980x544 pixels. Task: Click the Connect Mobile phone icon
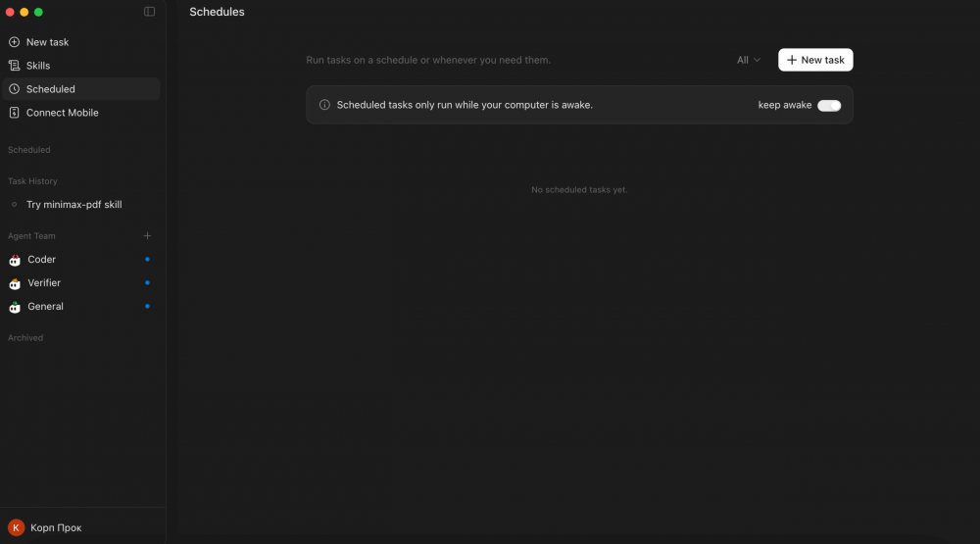coord(14,113)
